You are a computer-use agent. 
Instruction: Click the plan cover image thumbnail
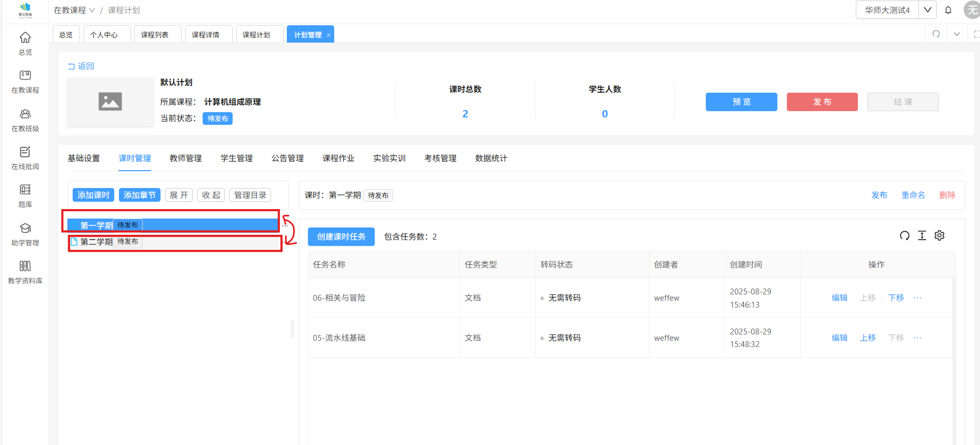(x=110, y=102)
